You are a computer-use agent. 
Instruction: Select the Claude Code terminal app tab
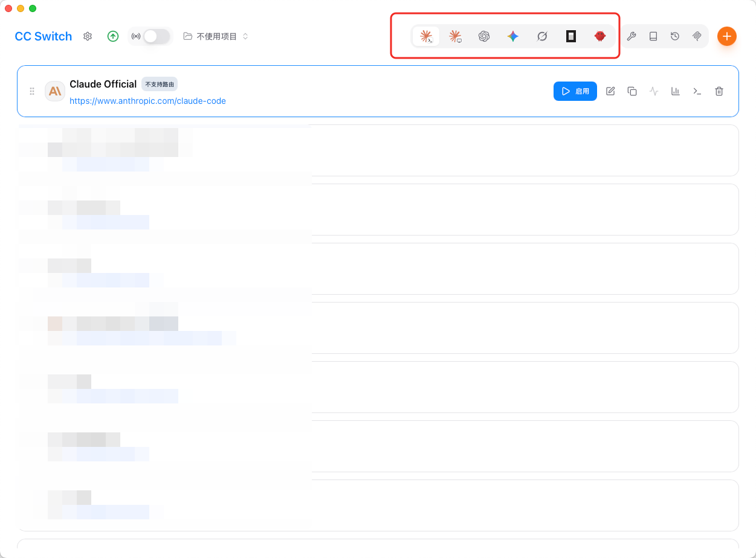click(x=426, y=36)
